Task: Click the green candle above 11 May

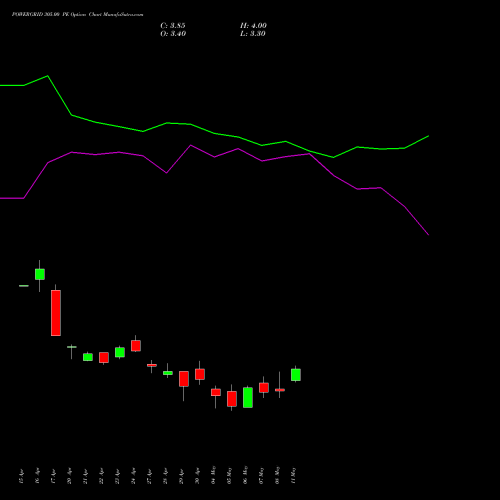Action: pyautogui.click(x=296, y=375)
